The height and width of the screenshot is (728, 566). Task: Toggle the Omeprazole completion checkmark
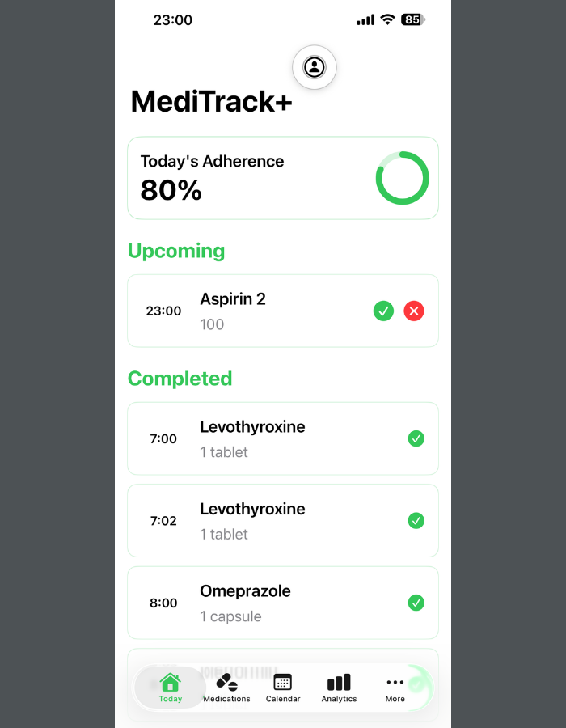click(x=416, y=603)
